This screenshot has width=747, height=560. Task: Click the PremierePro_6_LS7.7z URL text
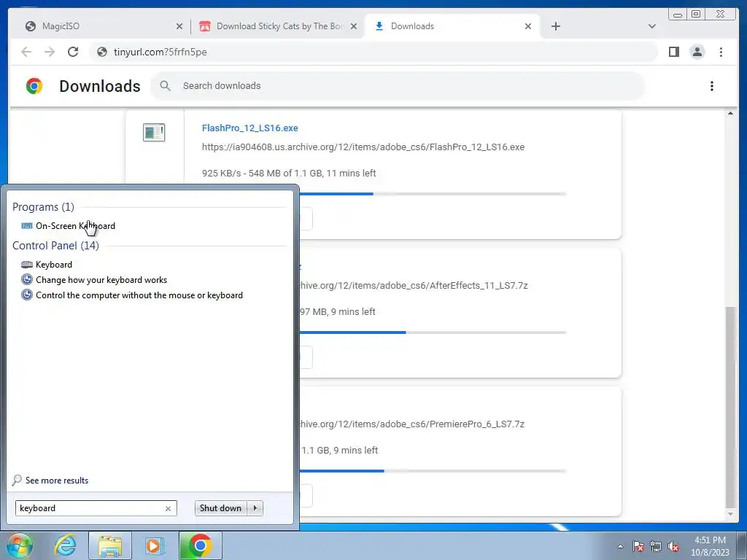pos(412,424)
